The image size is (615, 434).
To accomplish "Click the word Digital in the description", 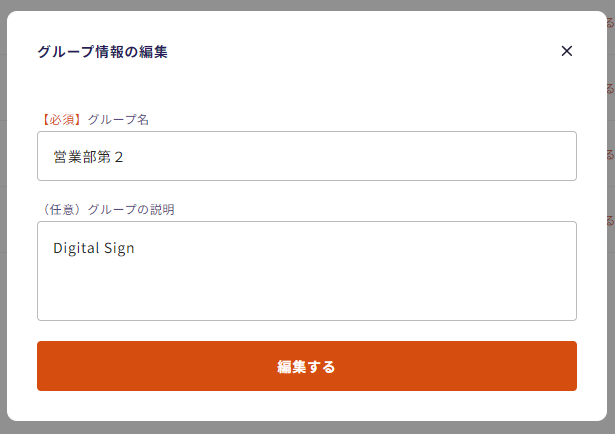I will click(x=76, y=248).
